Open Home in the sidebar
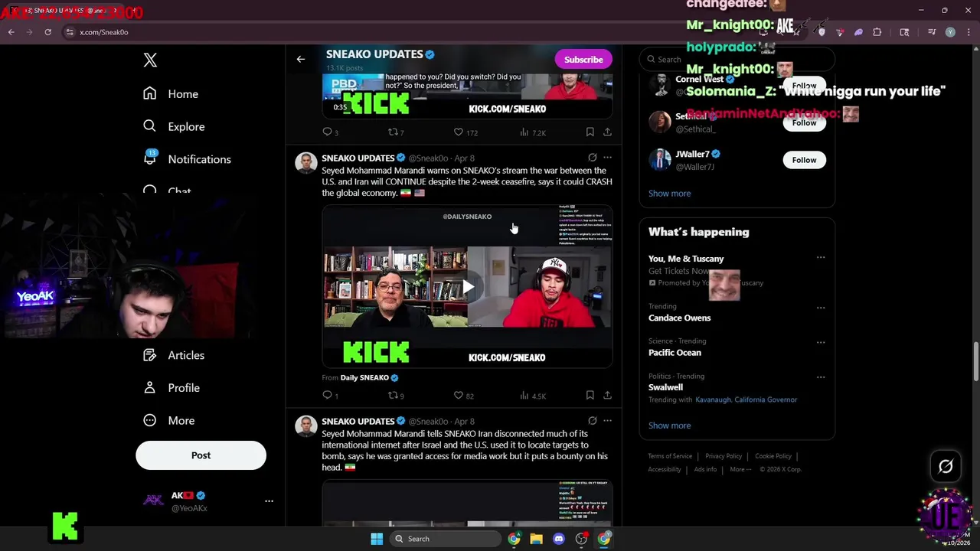This screenshot has height=551, width=980. pyautogui.click(x=170, y=94)
